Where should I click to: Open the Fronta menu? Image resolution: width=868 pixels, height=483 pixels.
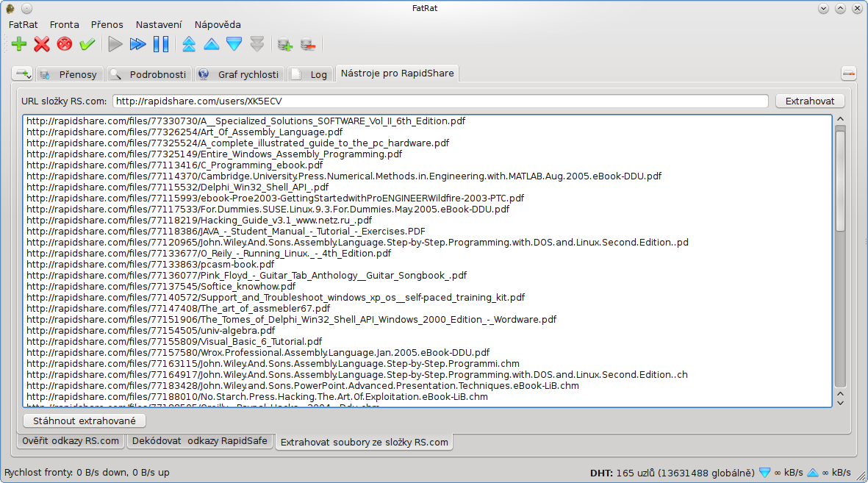[x=64, y=24]
